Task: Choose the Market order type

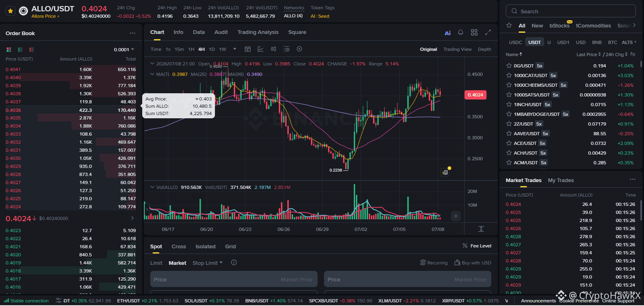Action: [177, 263]
